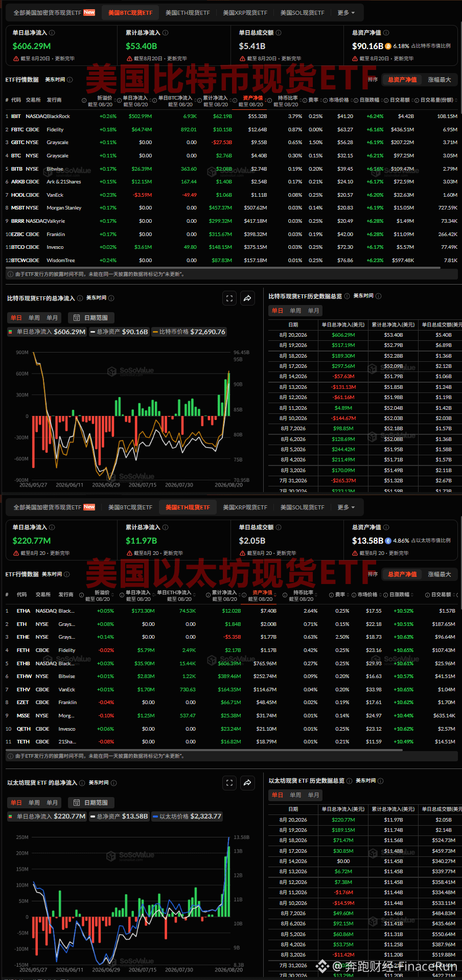
Task: Open 全部美国加密货币现货ETF tab in top bar
Action: (x=54, y=13)
